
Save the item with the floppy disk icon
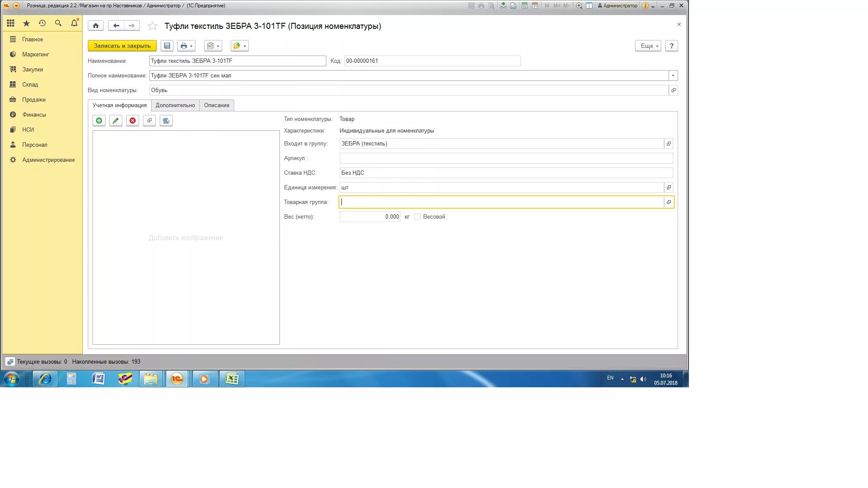point(167,46)
